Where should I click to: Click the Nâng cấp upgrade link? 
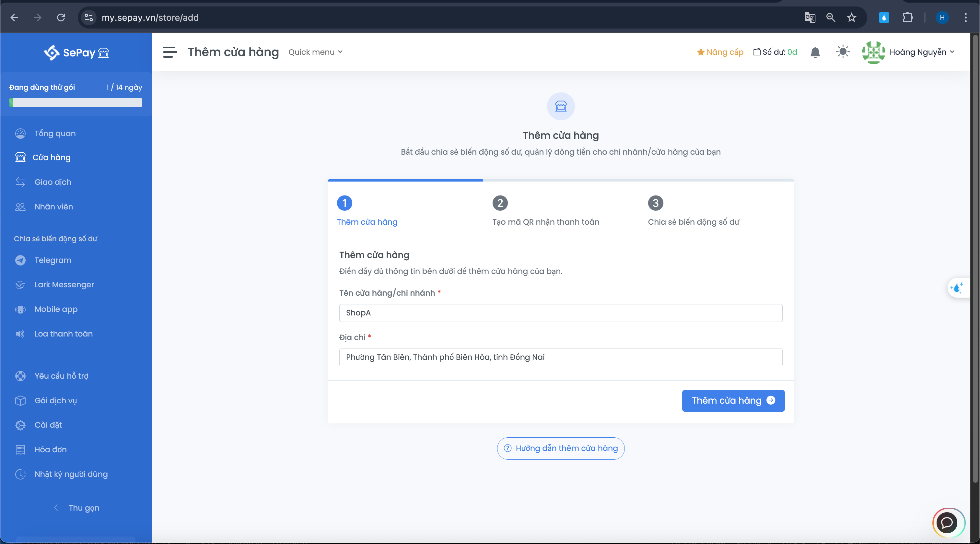point(720,52)
